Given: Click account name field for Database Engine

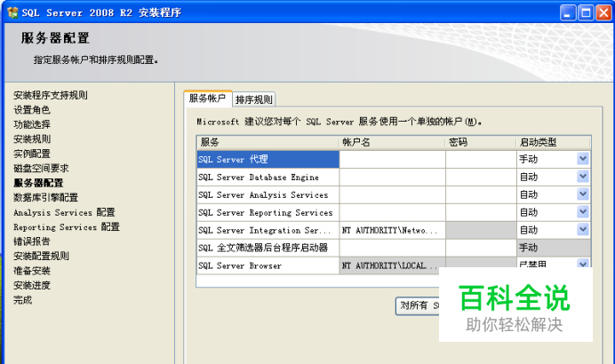Looking at the screenshot, I should (x=393, y=177).
